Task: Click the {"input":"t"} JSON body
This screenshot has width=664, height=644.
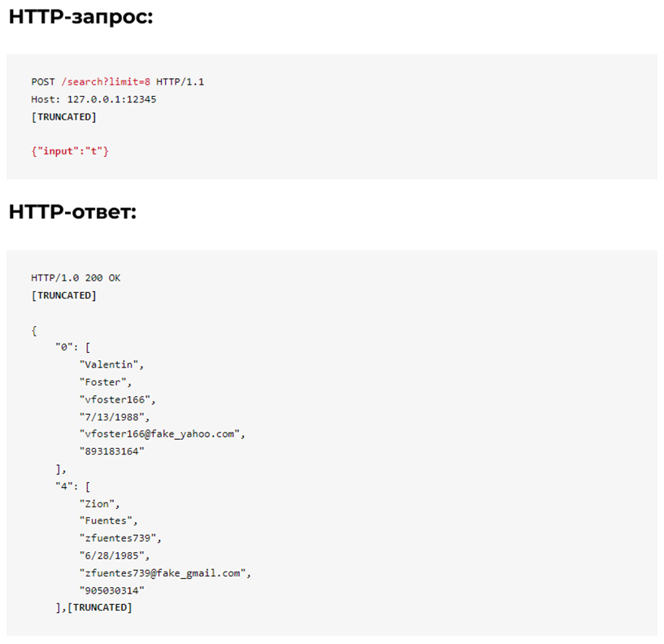Action: [70, 151]
